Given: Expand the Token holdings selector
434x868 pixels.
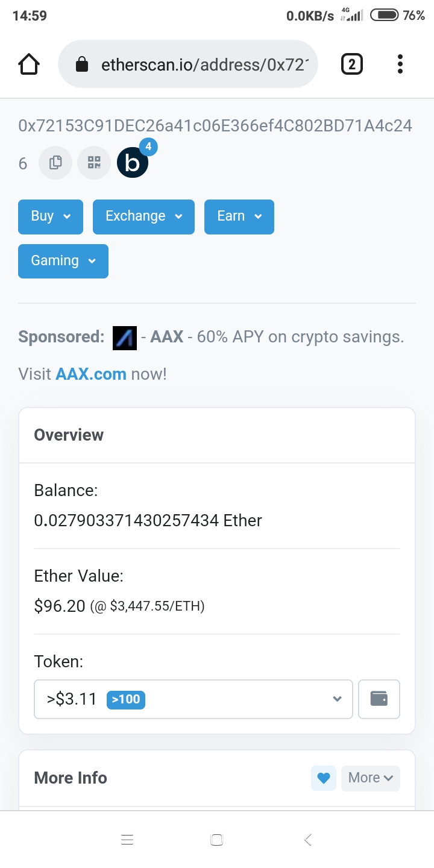Looking at the screenshot, I should (193, 699).
